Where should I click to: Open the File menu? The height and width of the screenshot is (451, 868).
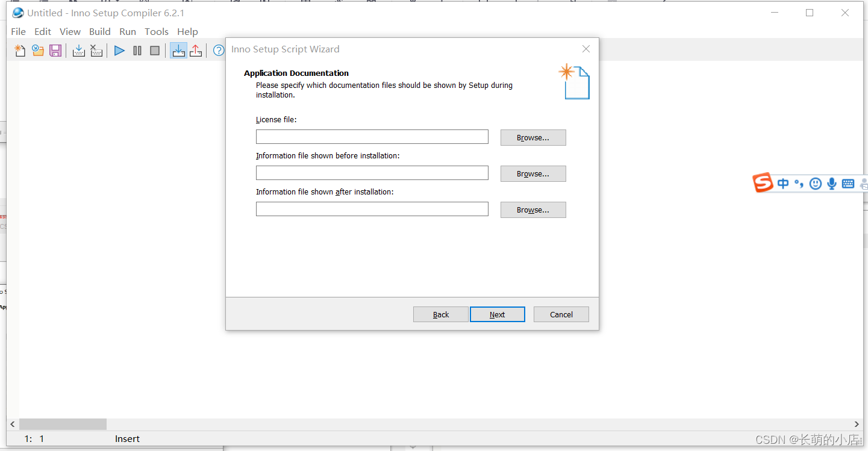(19, 31)
